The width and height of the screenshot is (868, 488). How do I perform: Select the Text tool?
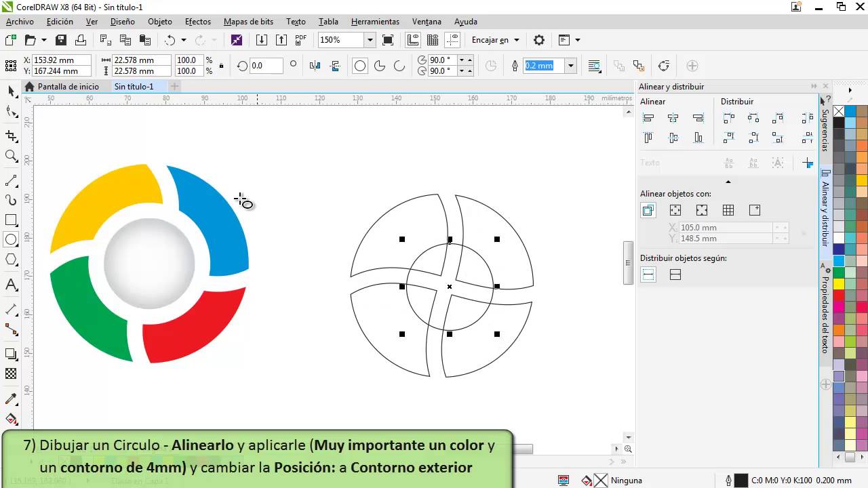pos(11,285)
